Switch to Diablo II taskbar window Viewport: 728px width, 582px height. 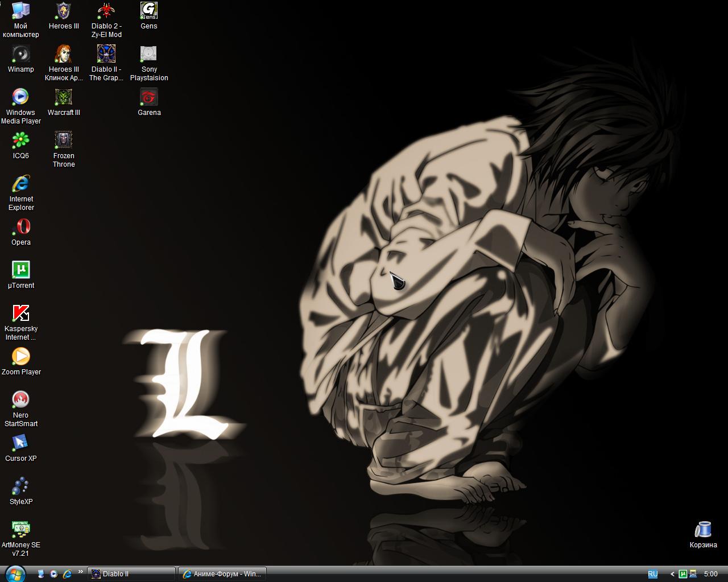(x=131, y=574)
